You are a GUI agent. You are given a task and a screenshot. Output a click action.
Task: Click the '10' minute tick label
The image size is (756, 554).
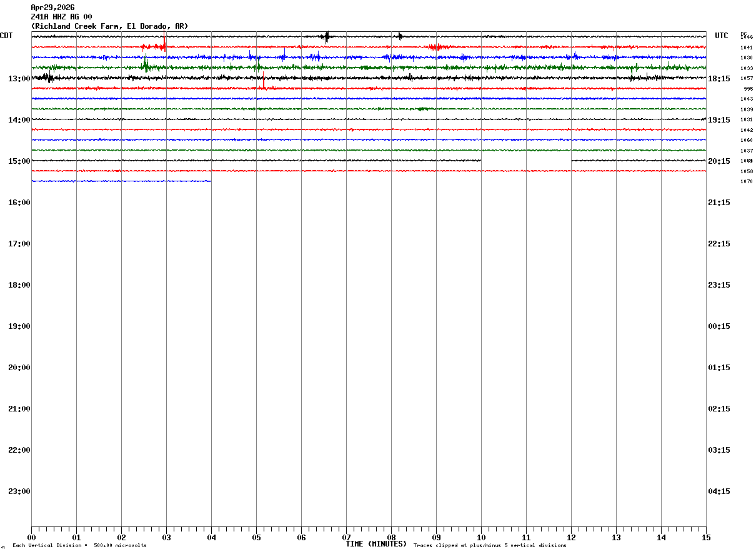[481, 537]
